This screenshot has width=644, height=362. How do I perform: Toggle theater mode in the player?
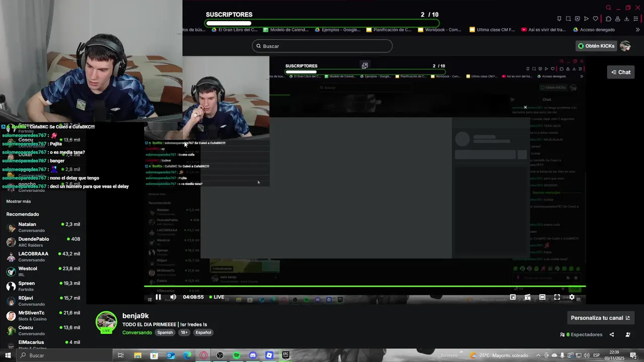pyautogui.click(x=542, y=297)
